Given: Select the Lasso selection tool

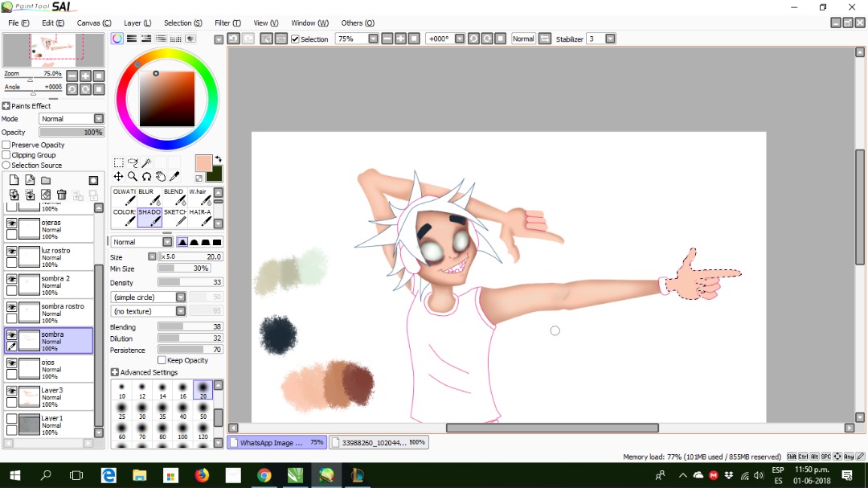Looking at the screenshot, I should (133, 163).
